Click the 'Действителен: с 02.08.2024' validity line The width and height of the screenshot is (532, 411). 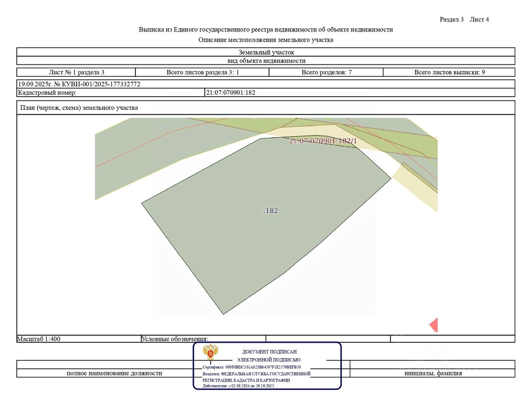(x=238, y=386)
